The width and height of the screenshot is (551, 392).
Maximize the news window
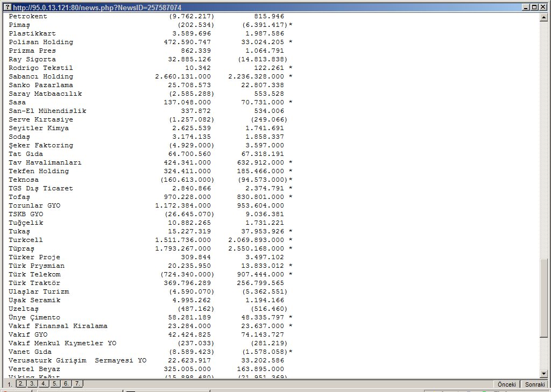click(x=534, y=7)
